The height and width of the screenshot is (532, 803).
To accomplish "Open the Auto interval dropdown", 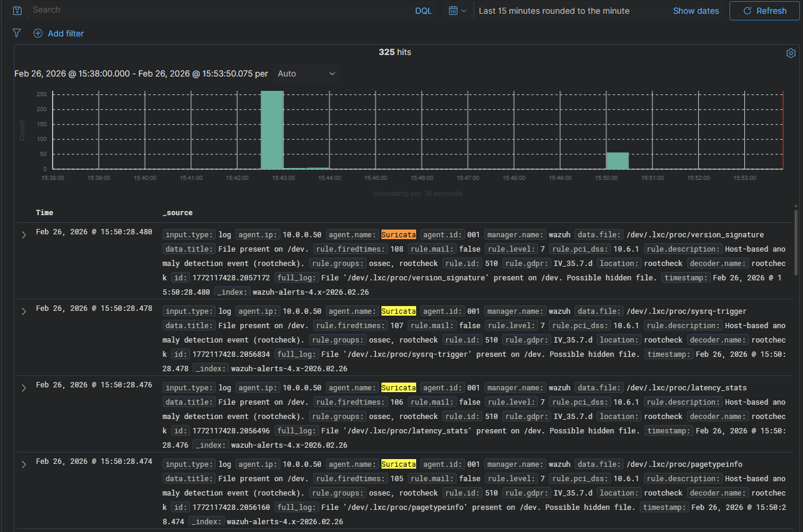I will [x=307, y=74].
